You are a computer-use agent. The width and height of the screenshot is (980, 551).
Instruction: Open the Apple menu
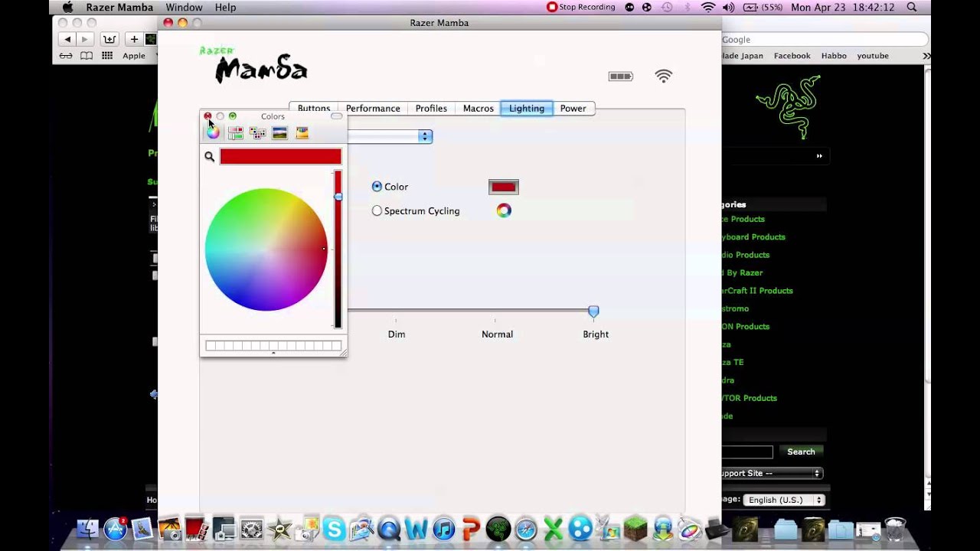click(x=67, y=7)
